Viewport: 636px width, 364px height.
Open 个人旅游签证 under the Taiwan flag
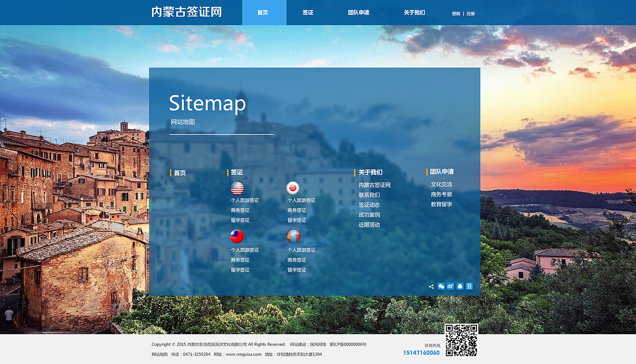click(x=244, y=250)
